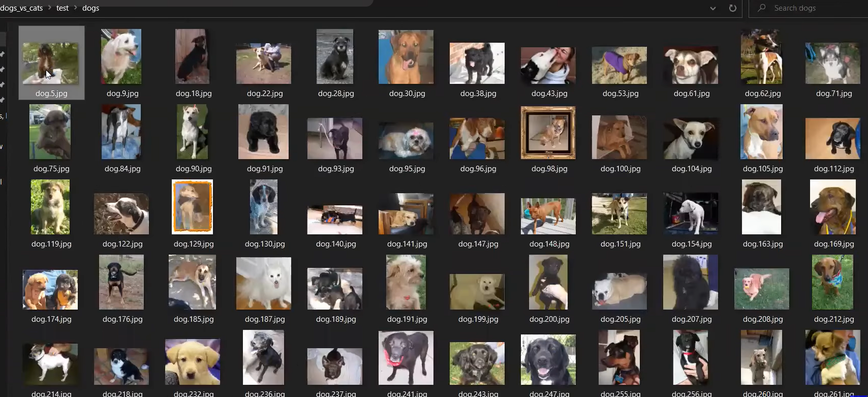Click the search magnifier icon
Screen dimensions: 868x397
[x=761, y=8]
